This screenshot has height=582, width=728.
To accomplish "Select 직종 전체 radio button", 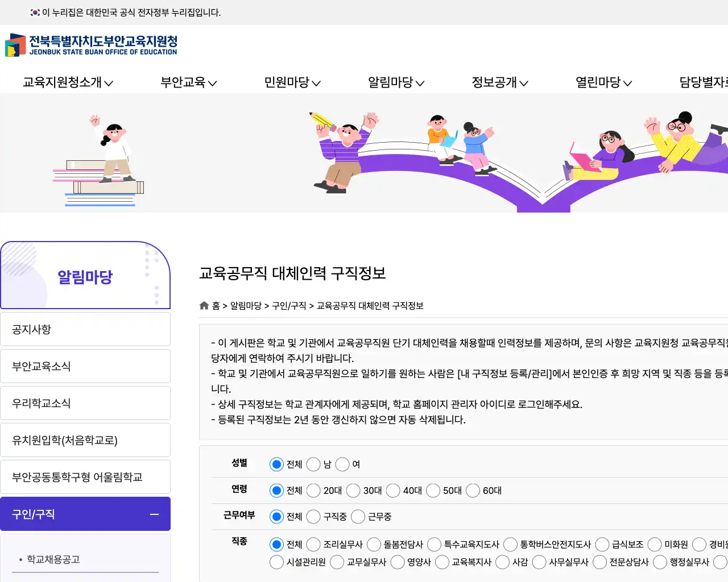I will click(276, 544).
